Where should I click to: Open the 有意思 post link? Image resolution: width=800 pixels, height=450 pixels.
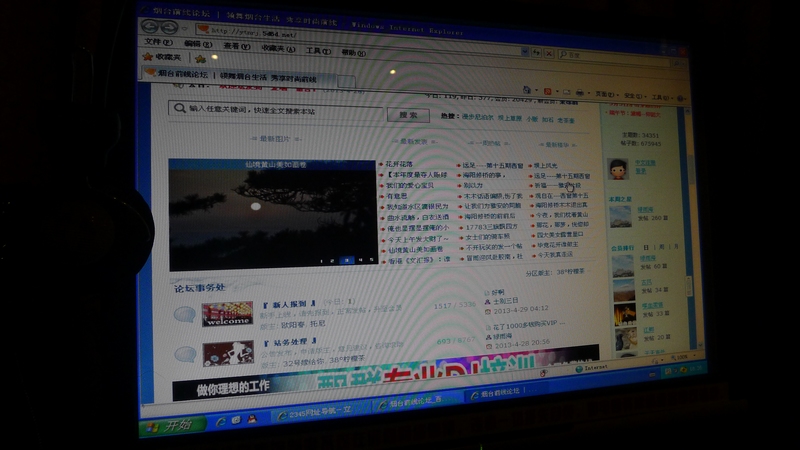click(x=397, y=196)
